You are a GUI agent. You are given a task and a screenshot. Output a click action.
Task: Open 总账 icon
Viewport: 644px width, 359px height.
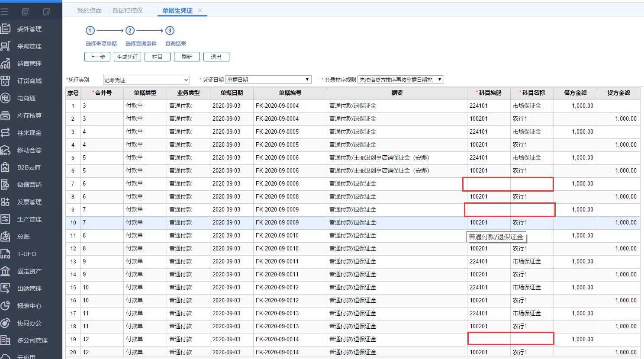pos(5,237)
